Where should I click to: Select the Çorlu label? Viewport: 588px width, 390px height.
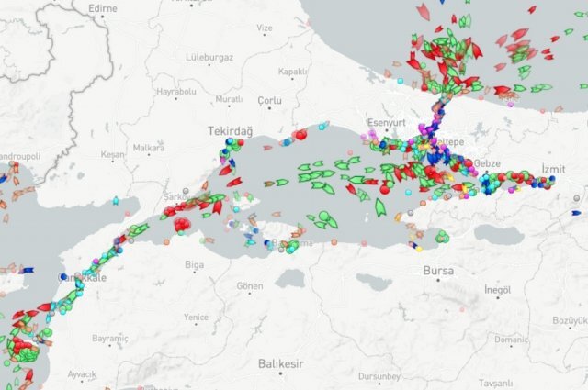[x=269, y=101]
